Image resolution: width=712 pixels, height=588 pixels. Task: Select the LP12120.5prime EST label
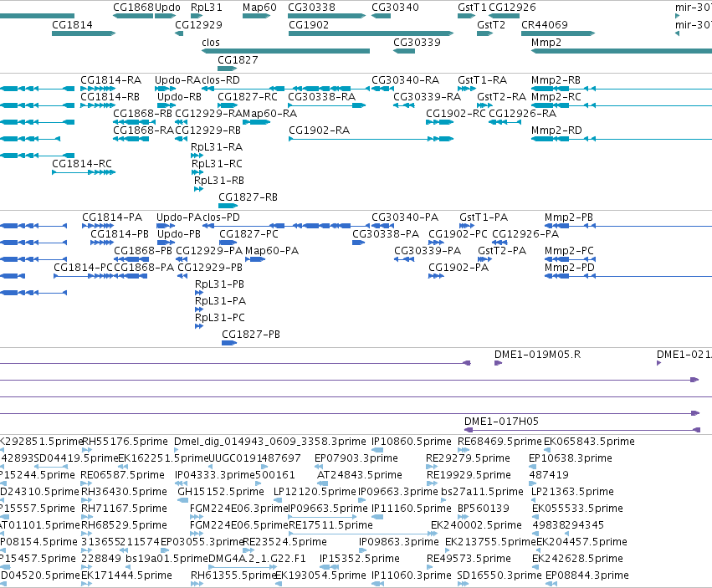pos(315,492)
